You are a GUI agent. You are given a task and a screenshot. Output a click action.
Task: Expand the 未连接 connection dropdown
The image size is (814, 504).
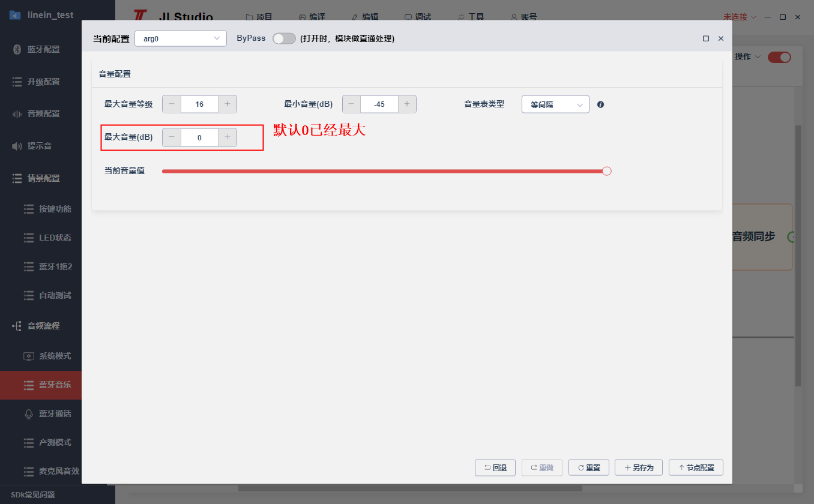(x=740, y=17)
